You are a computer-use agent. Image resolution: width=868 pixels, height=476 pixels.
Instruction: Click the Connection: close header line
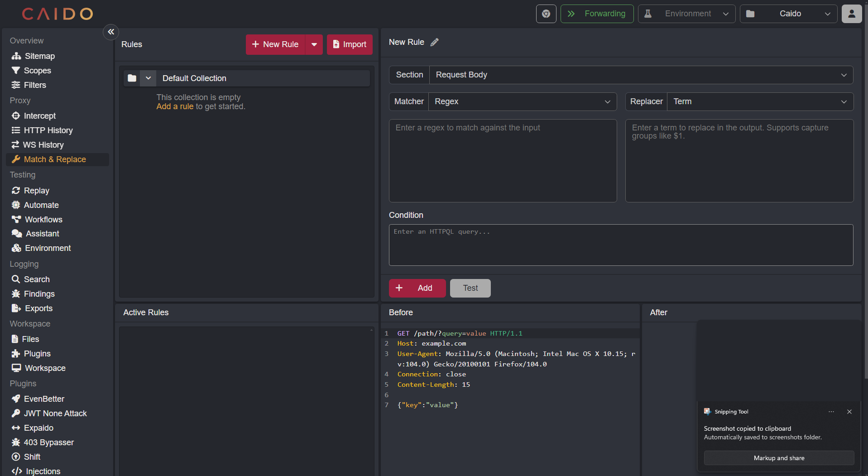coord(432,374)
